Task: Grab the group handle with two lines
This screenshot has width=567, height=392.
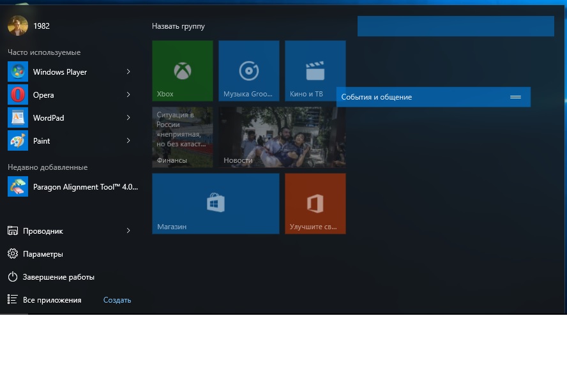Action: coord(516,97)
